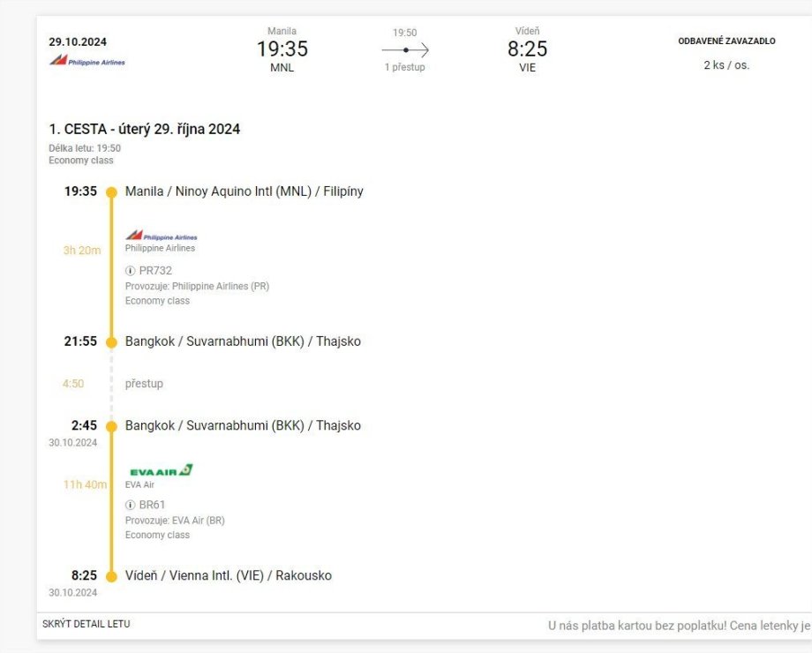This screenshot has height=653, width=812.
Task: Click the EVA Air logo
Action: [x=161, y=470]
